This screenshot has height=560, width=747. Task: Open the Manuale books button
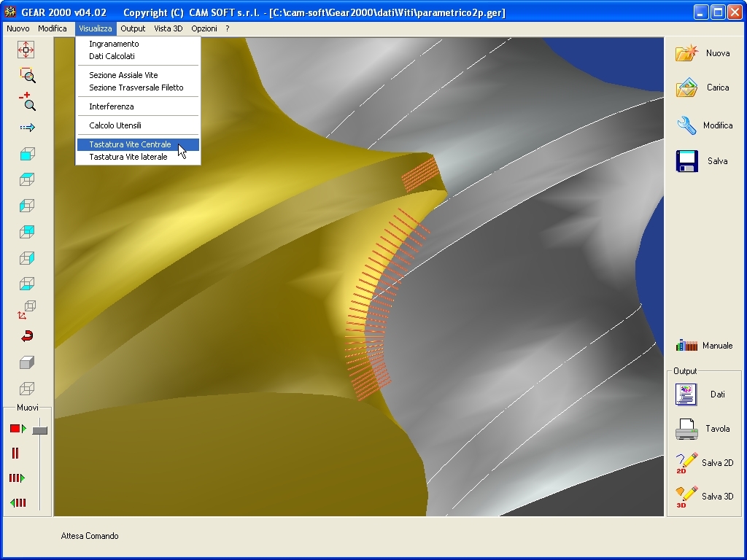tap(704, 345)
